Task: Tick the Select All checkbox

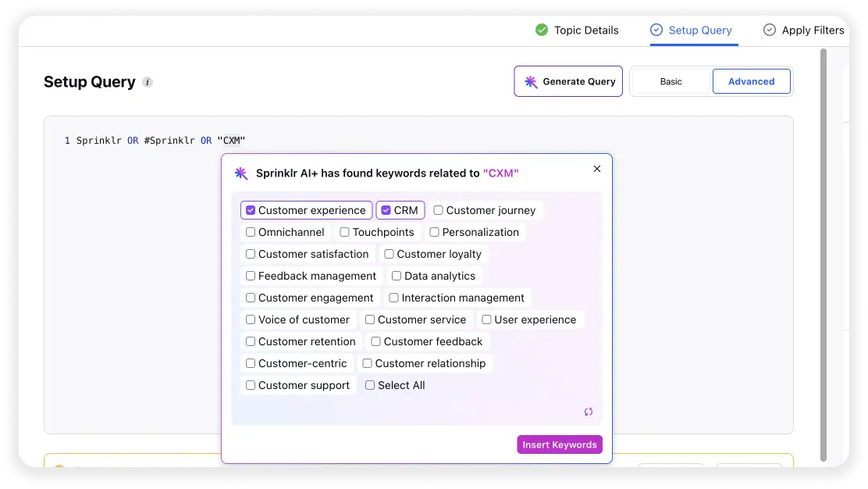Action: click(x=370, y=385)
